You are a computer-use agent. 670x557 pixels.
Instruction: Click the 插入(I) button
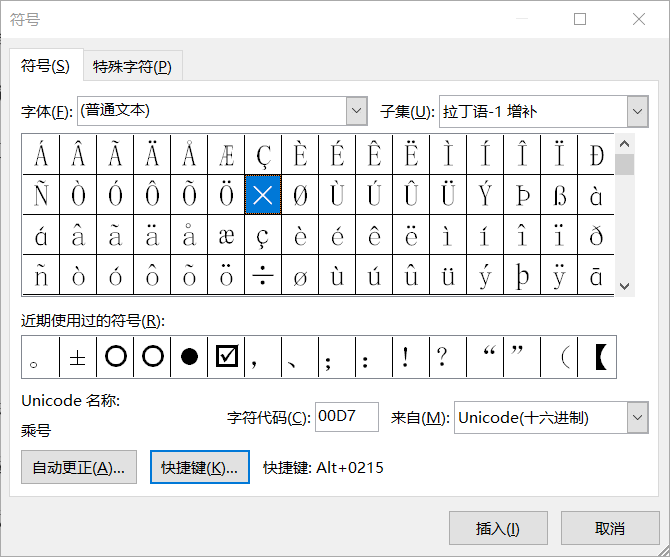tap(498, 528)
